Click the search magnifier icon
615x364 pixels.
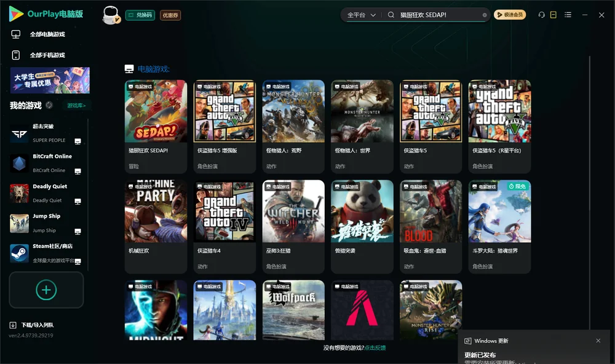click(391, 15)
